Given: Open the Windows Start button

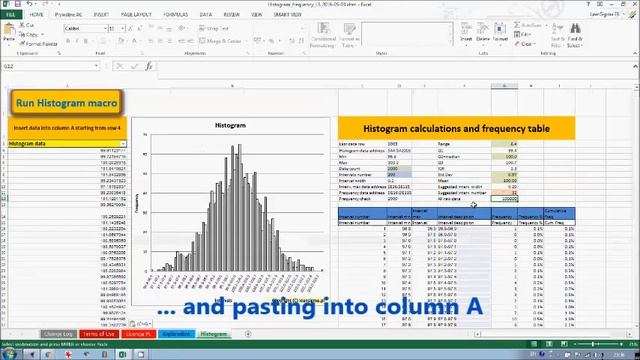Looking at the screenshot, I should pos(9,354).
